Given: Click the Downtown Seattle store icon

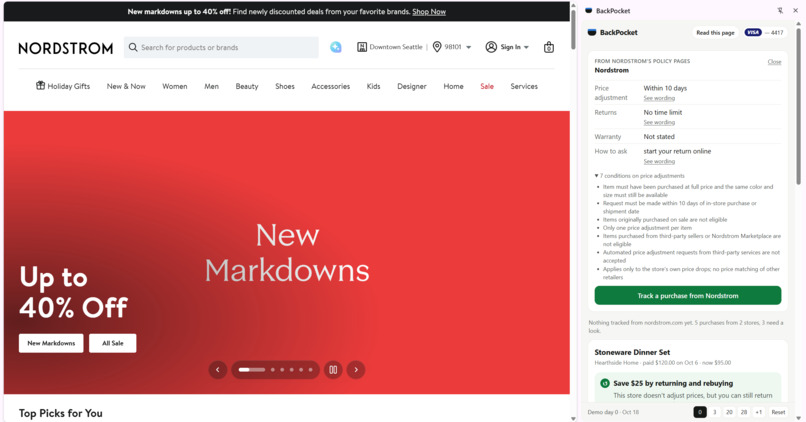Looking at the screenshot, I should [x=362, y=47].
